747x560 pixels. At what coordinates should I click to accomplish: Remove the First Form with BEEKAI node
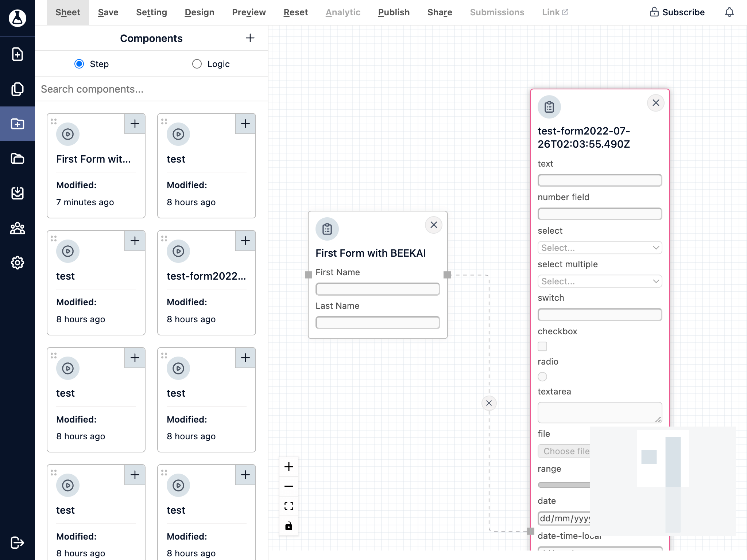(x=434, y=225)
